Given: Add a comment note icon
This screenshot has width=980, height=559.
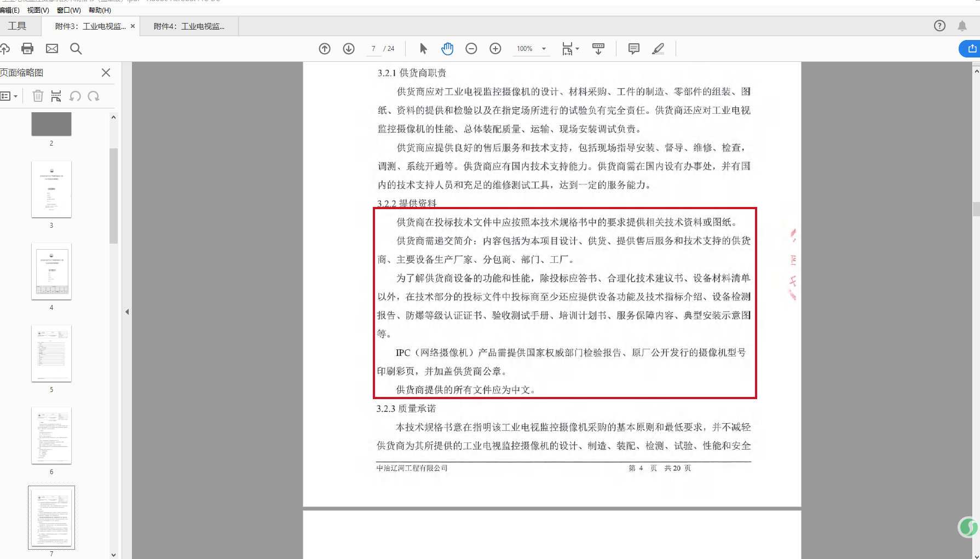Looking at the screenshot, I should tap(634, 49).
